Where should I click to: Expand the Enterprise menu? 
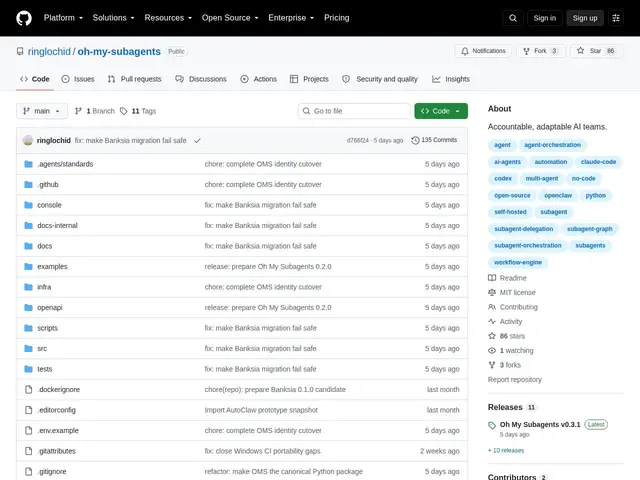point(291,18)
